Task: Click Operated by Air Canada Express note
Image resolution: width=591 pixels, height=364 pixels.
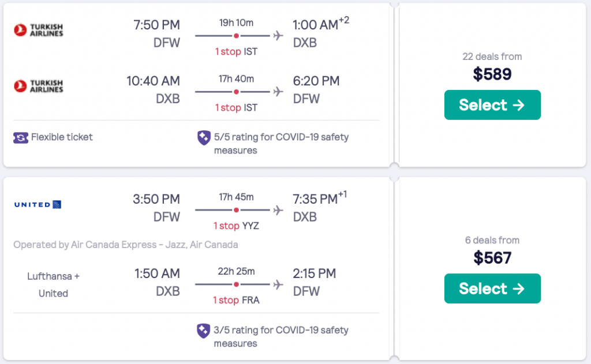Action: [x=125, y=245]
